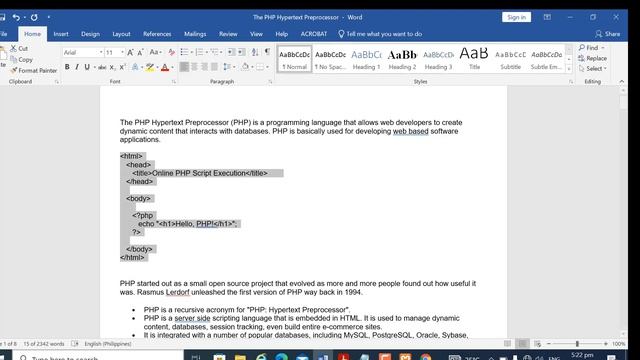The width and height of the screenshot is (640, 360).
Task: Click the Sign in button
Action: pyautogui.click(x=516, y=17)
